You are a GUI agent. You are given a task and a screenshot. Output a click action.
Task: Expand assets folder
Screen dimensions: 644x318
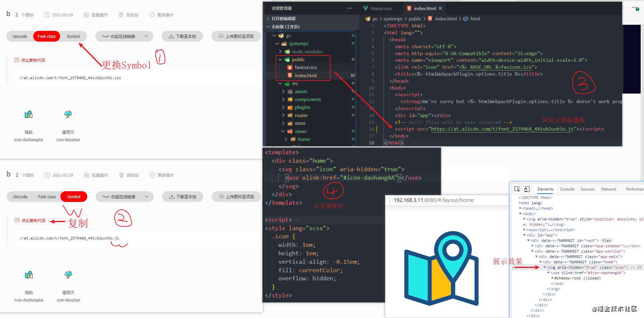coord(283,92)
